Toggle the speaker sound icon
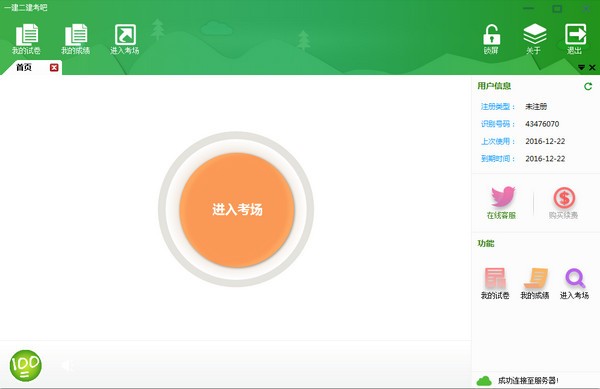Screen dimensions: 600x389 [68, 366]
